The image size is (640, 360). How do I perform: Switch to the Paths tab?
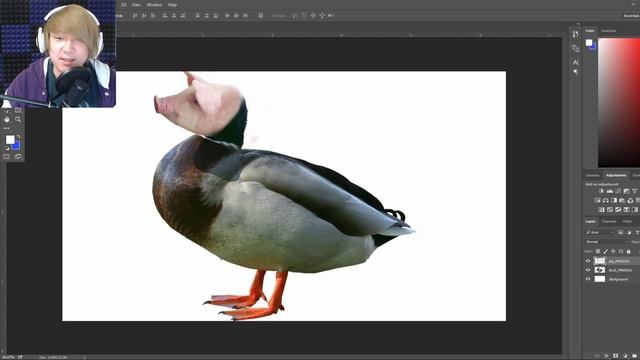click(x=627, y=221)
